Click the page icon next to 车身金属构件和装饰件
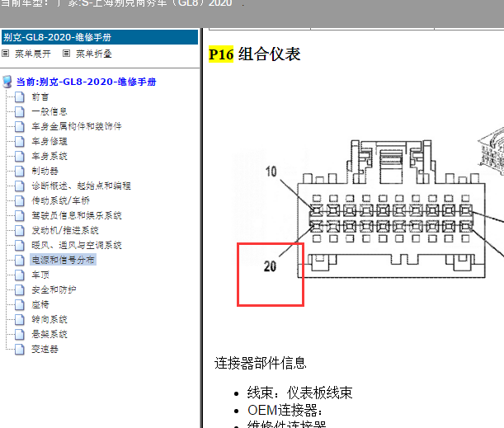 point(19,126)
